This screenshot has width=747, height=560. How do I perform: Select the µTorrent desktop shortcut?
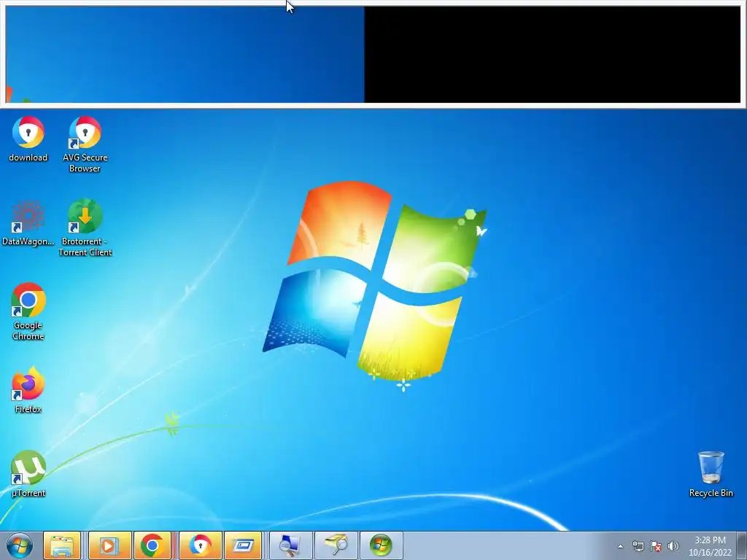[28, 474]
